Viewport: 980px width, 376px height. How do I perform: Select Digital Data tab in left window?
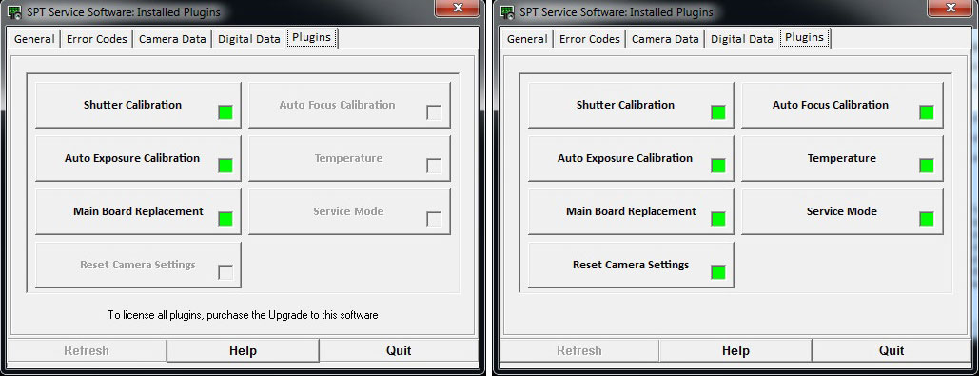click(248, 39)
